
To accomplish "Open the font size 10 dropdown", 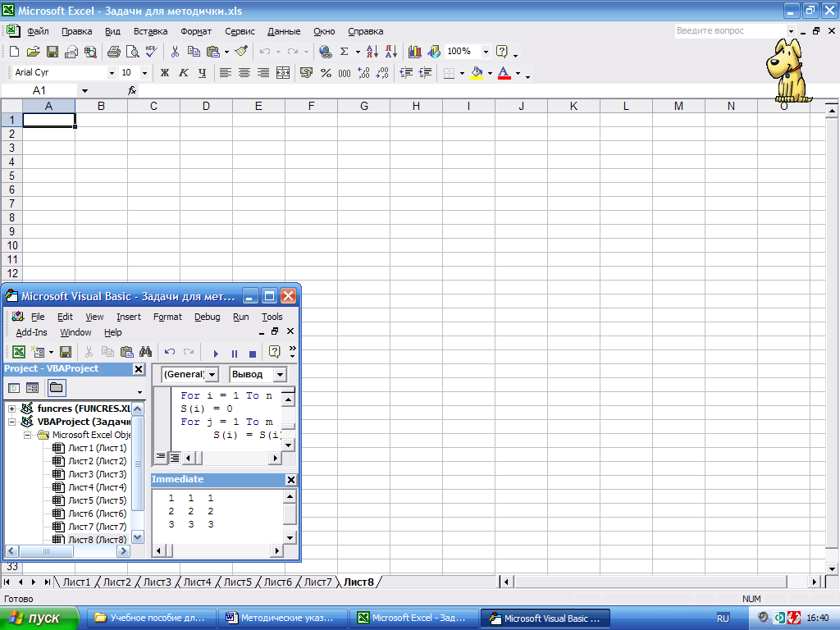I will 144,73.
